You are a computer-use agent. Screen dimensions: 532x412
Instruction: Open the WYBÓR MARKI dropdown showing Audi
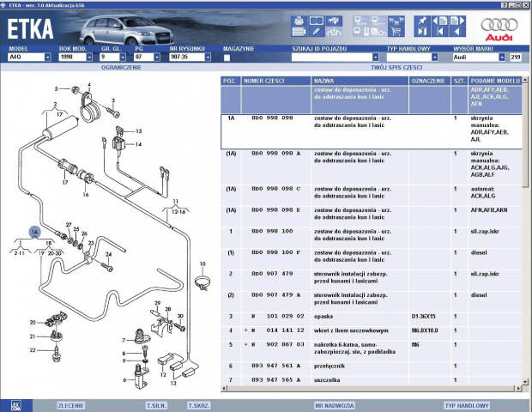coord(502,58)
